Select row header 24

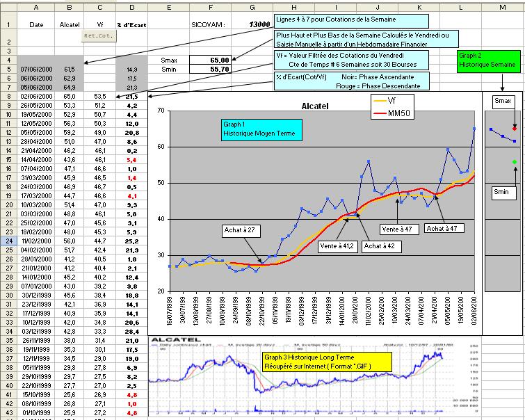[9, 241]
